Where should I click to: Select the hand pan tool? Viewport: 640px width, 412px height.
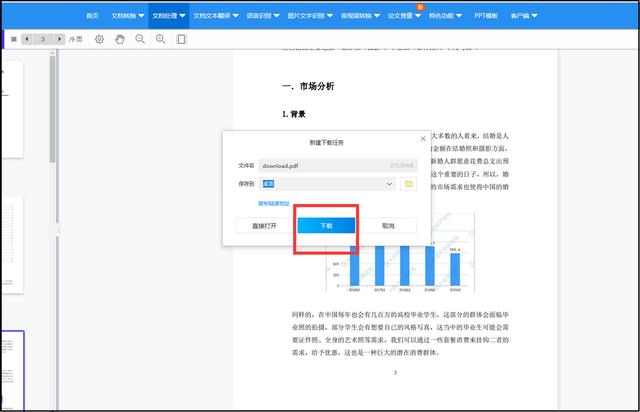(120, 39)
